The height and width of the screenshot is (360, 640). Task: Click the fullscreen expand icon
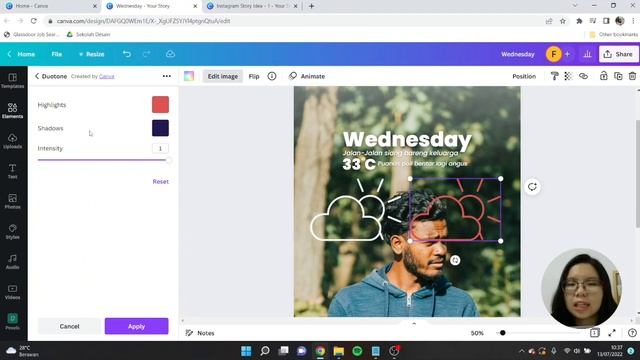[612, 333]
